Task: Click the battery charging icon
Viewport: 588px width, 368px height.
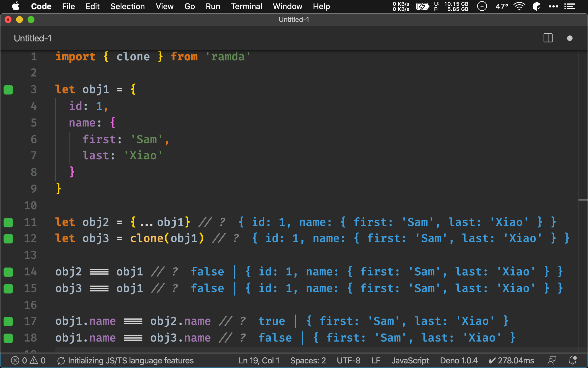Action: [423, 6]
